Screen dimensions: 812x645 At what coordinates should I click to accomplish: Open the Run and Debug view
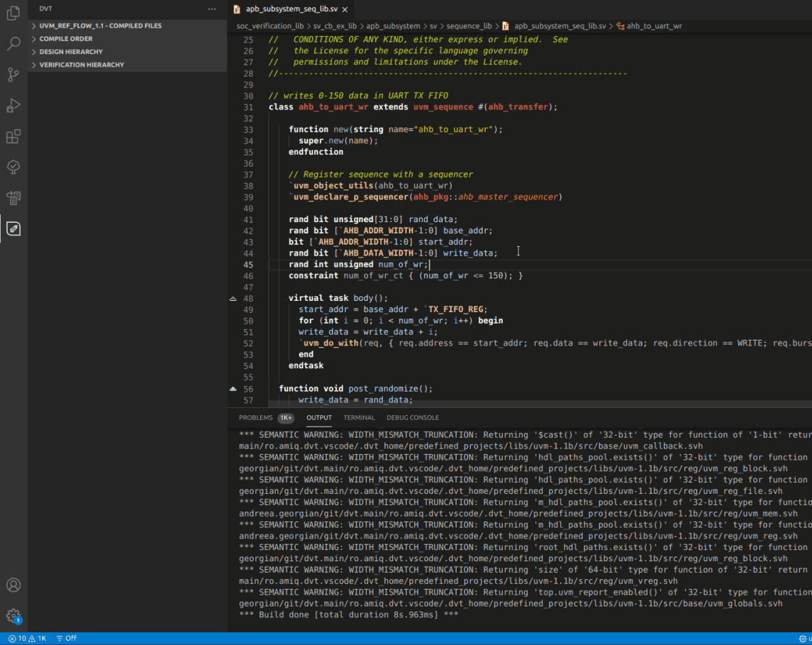13,105
